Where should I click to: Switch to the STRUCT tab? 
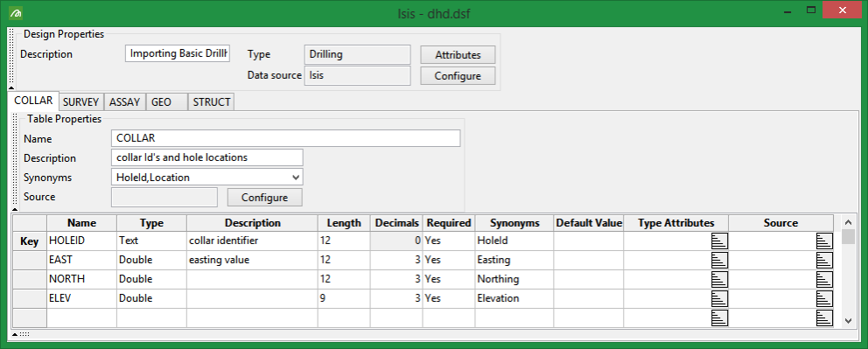212,102
